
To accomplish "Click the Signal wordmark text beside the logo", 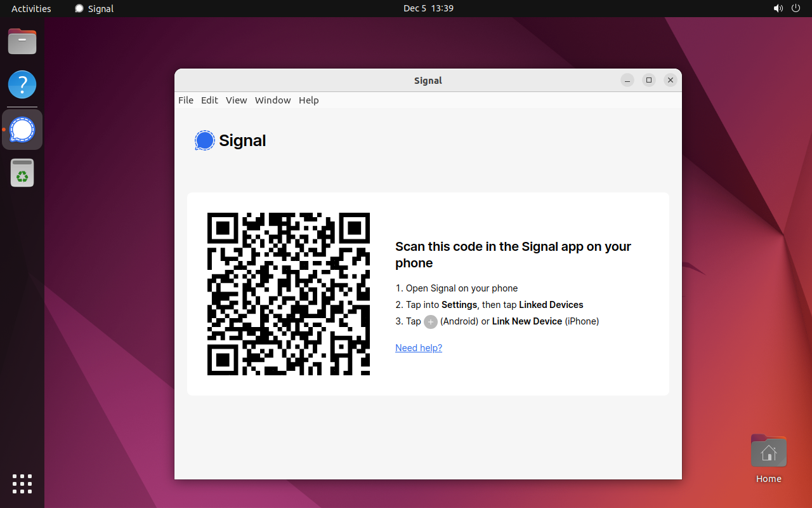I will pos(242,140).
